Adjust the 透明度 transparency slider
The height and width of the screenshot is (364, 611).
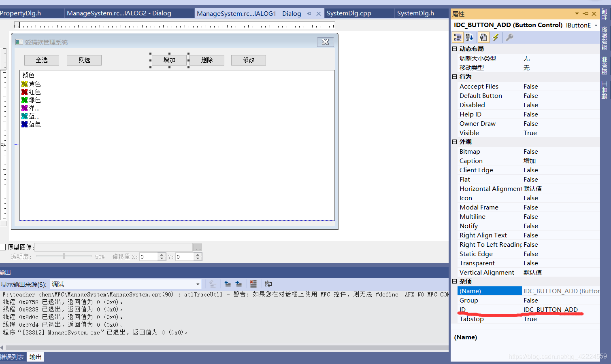point(64,256)
